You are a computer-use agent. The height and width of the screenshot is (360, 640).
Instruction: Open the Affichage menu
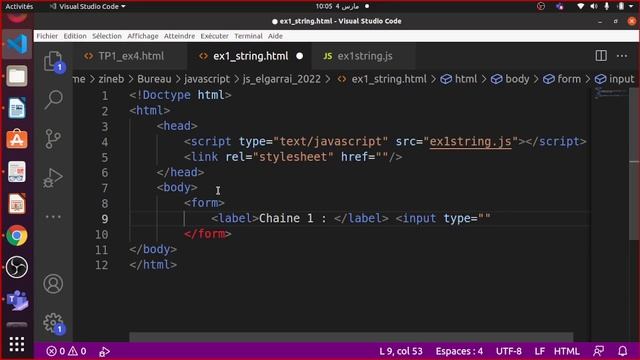[143, 36]
